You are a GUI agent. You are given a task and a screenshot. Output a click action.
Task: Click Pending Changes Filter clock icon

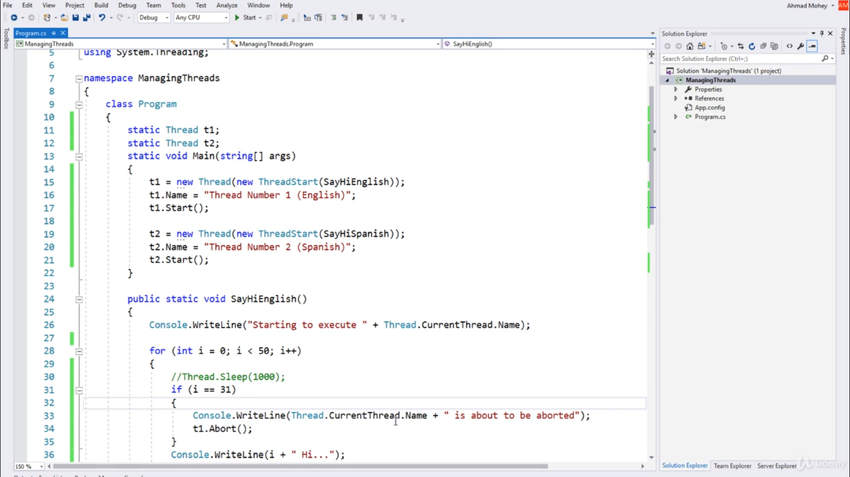(x=724, y=47)
